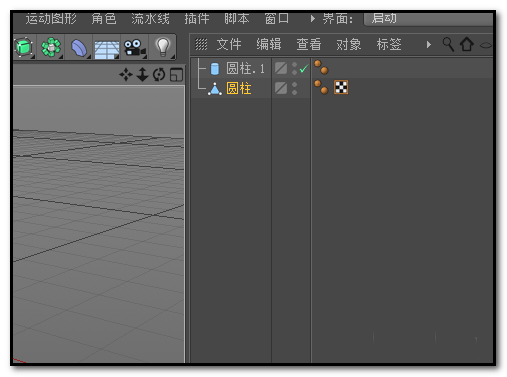Select the highlighted 圆柱 object row
This screenshot has height=377, width=507.
[x=239, y=89]
